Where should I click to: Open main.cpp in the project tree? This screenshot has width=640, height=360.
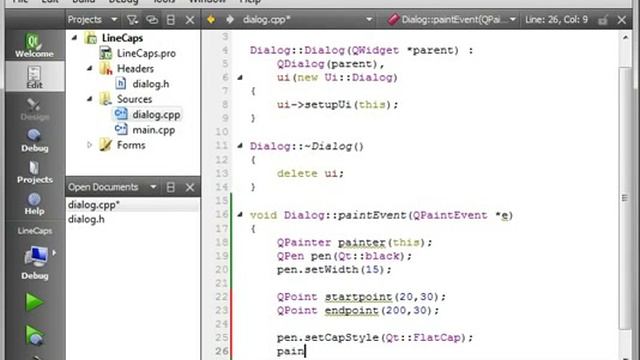tap(153, 130)
